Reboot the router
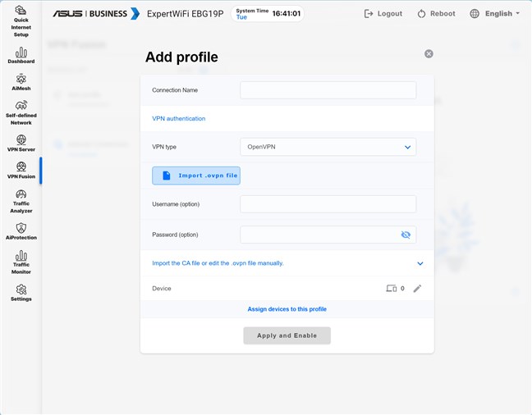This screenshot has height=415, width=532. pos(436,14)
